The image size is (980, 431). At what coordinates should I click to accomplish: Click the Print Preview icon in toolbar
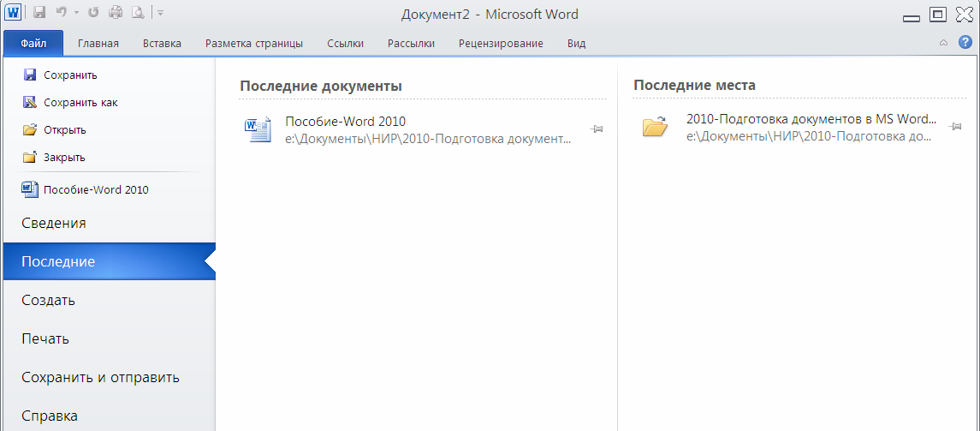[x=138, y=12]
